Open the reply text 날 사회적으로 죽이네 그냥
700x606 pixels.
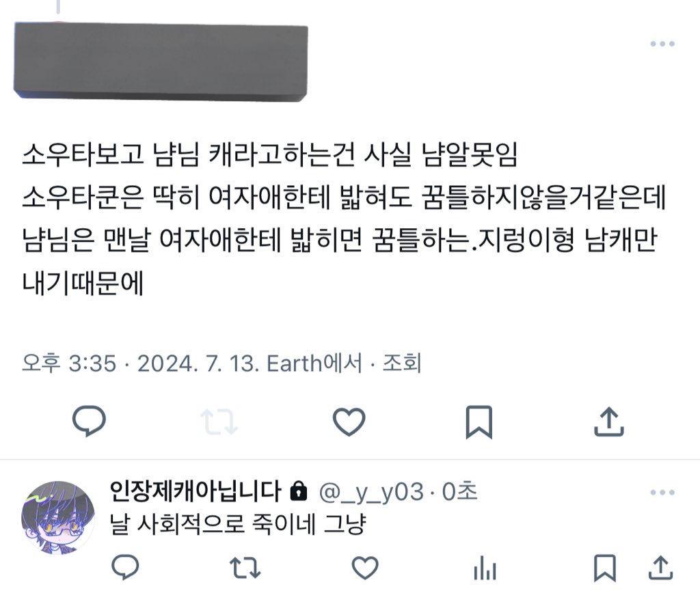tap(238, 524)
